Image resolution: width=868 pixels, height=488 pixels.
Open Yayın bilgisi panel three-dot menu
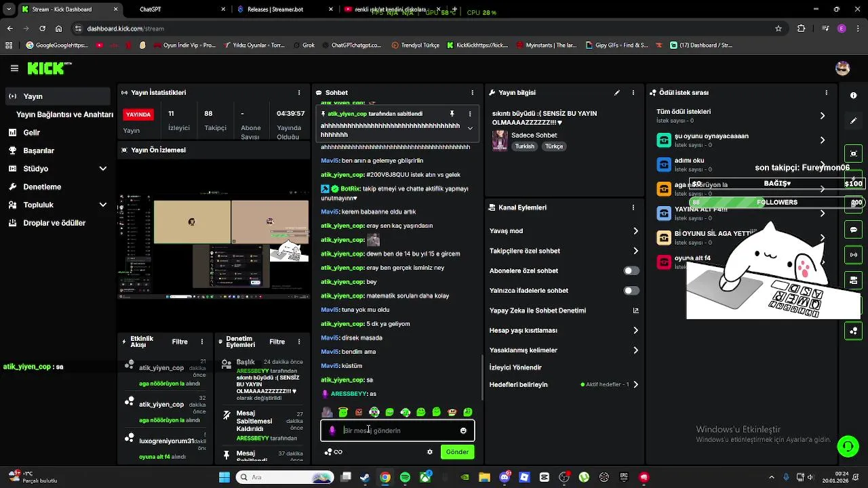click(633, 93)
